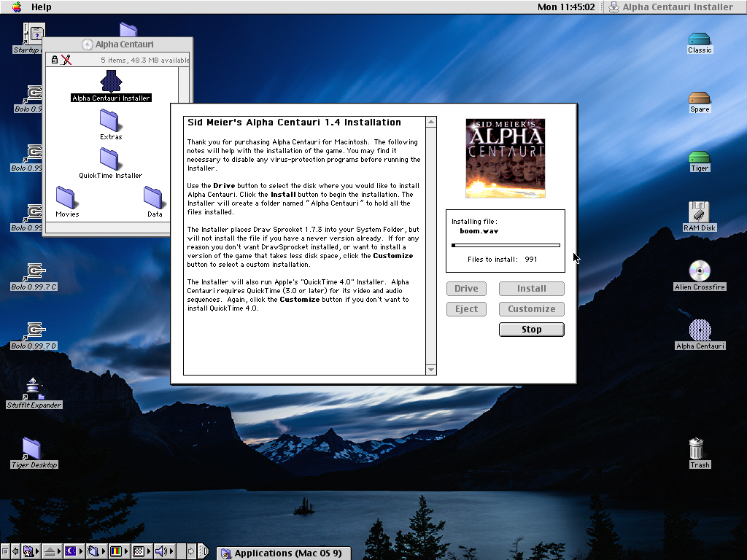The height and width of the screenshot is (560, 747).
Task: Click the 'boom.wav' installing file name
Action: point(479,231)
